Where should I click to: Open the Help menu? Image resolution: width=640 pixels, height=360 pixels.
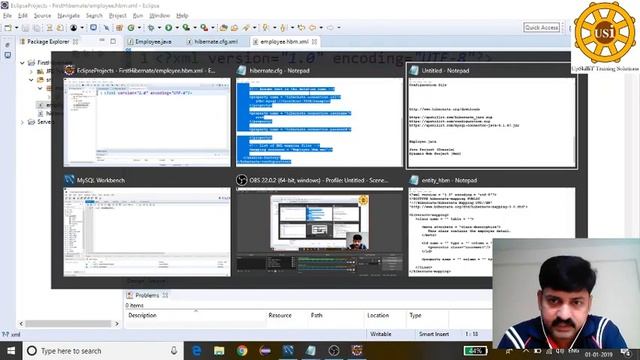click(182, 16)
